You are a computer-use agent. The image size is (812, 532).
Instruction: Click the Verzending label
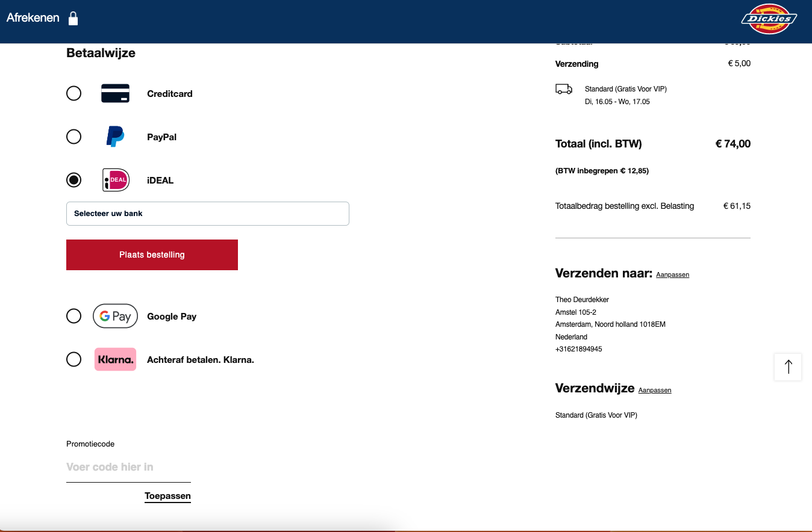(577, 64)
